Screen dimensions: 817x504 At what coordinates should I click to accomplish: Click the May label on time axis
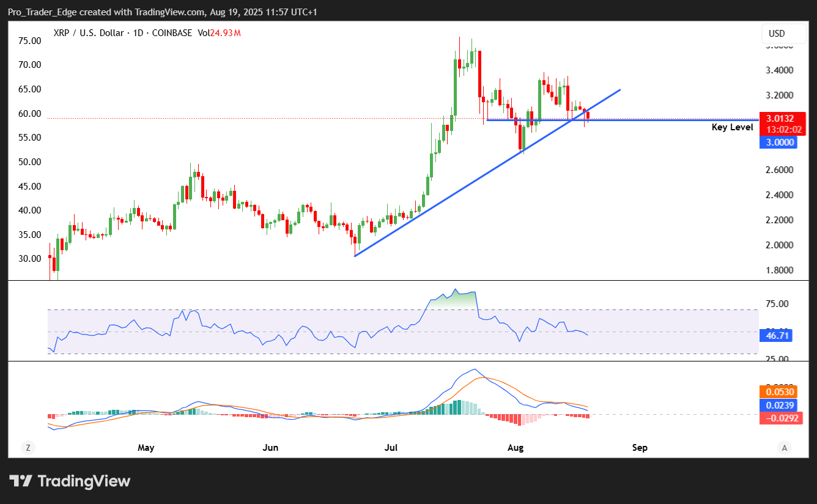pos(146,448)
